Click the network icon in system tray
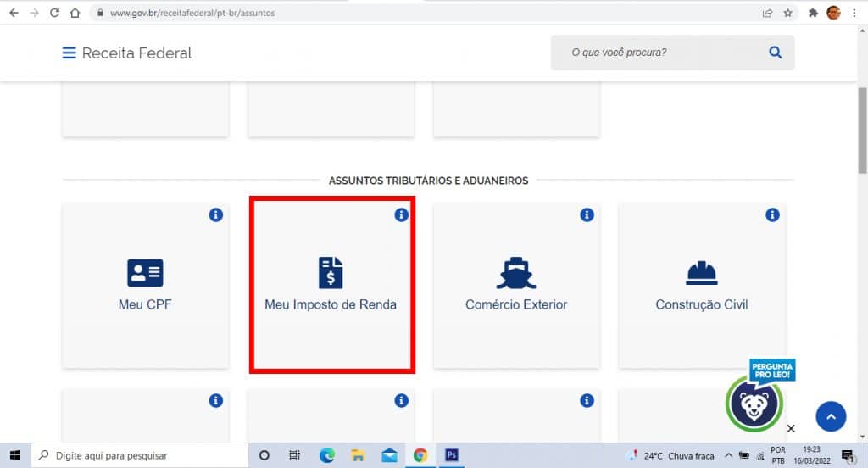The width and height of the screenshot is (868, 468). coord(760,456)
